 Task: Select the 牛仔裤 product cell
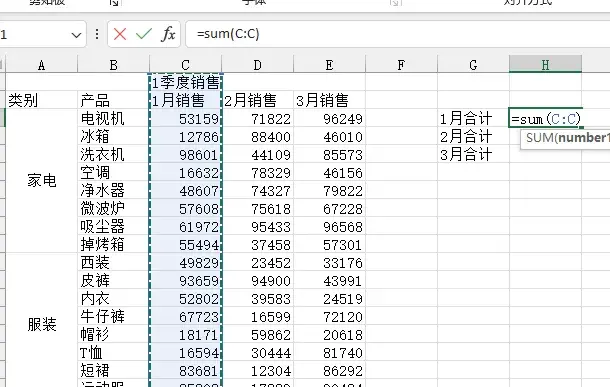pyautogui.click(x=113, y=317)
